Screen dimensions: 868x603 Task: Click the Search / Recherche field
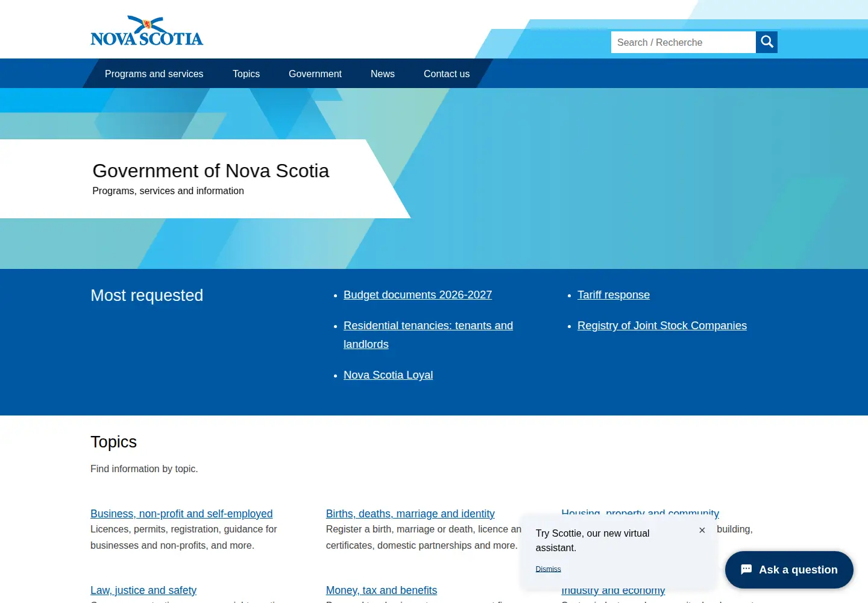pos(684,42)
